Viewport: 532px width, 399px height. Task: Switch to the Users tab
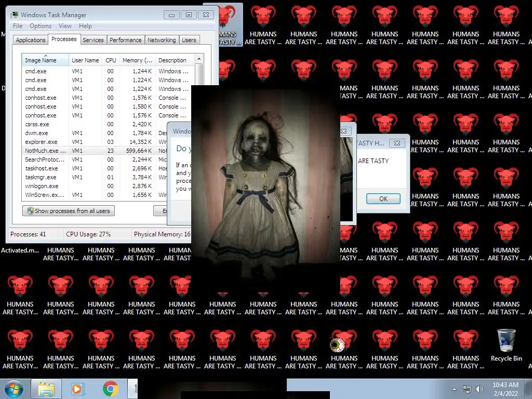click(189, 40)
